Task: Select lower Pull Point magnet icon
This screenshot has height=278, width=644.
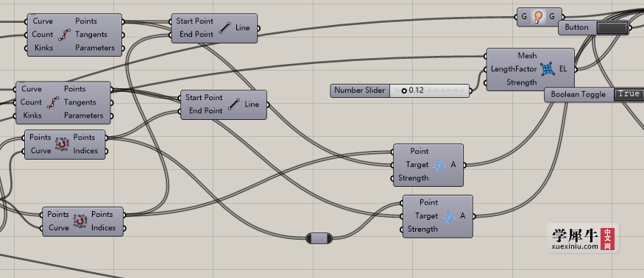Action: point(80,221)
